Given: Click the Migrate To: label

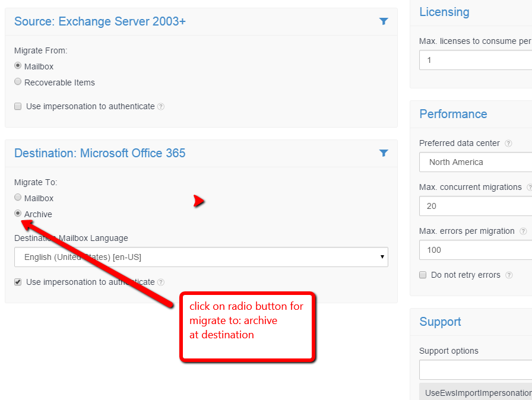Looking at the screenshot, I should (x=36, y=182).
